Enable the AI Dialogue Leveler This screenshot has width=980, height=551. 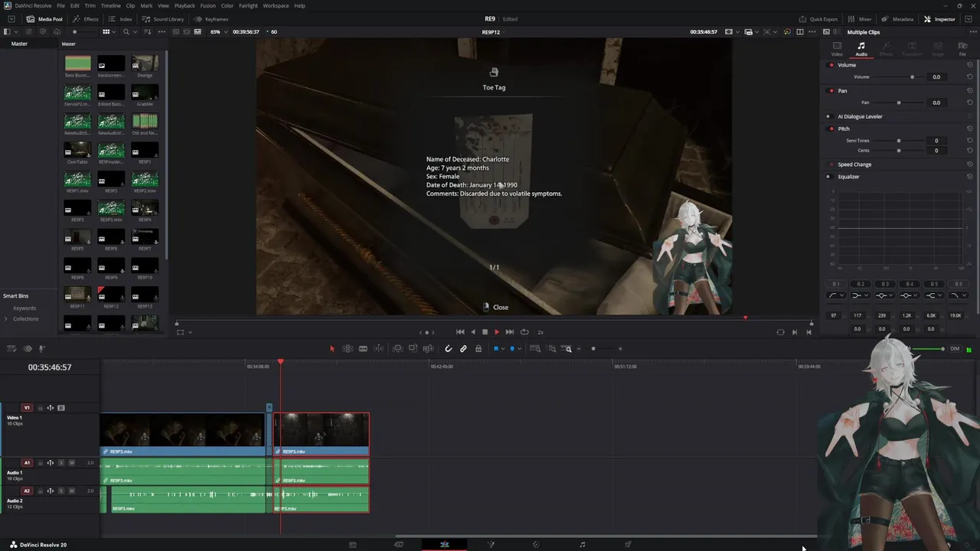[x=828, y=116]
